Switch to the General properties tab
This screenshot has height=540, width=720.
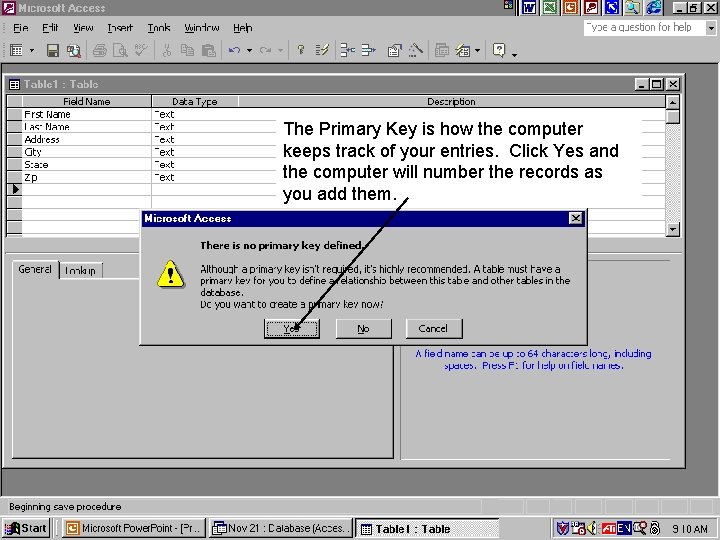[35, 269]
